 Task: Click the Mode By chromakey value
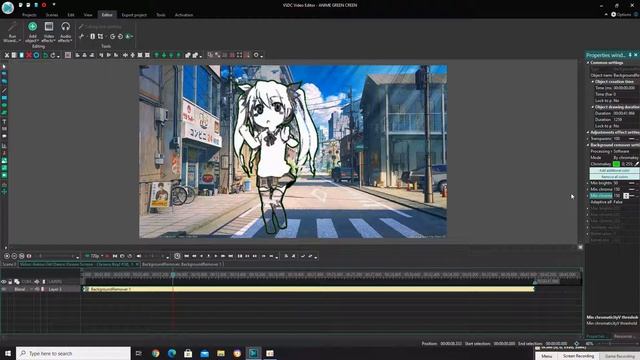click(x=625, y=158)
